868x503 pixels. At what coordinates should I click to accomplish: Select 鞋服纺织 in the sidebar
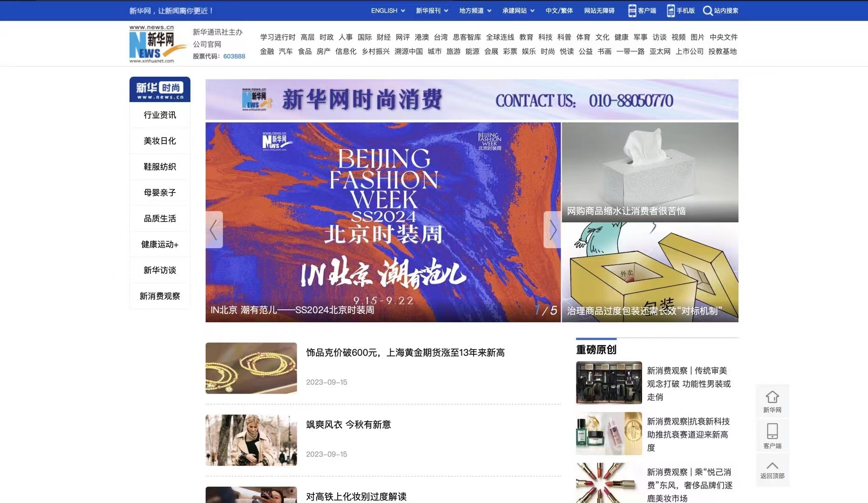[160, 167]
